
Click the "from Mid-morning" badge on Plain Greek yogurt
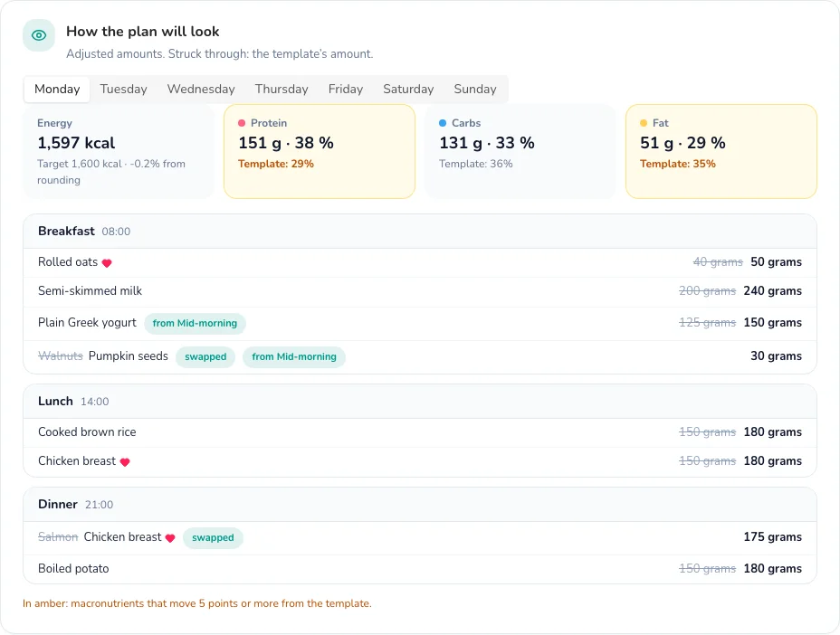click(195, 324)
